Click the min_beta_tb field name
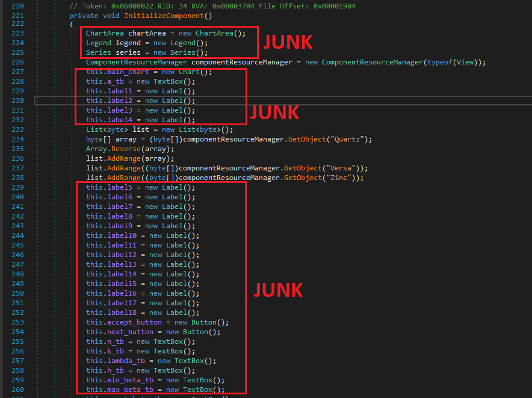This screenshot has width=532, height=398. pos(130,380)
